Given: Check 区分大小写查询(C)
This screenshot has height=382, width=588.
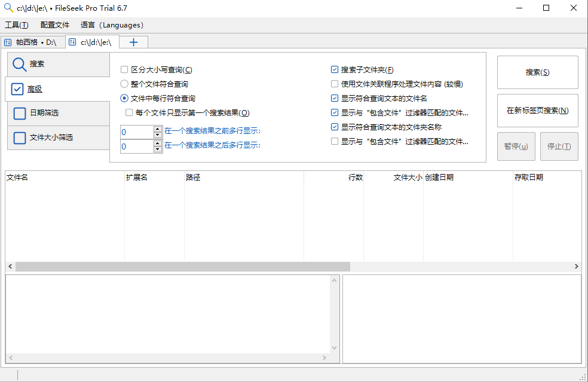Looking at the screenshot, I should (124, 69).
